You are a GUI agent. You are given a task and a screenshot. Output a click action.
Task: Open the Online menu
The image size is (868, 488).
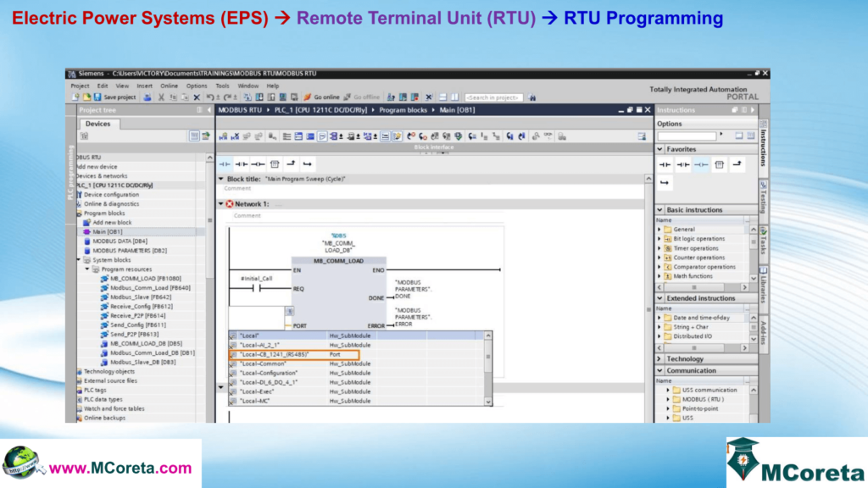pos(169,86)
